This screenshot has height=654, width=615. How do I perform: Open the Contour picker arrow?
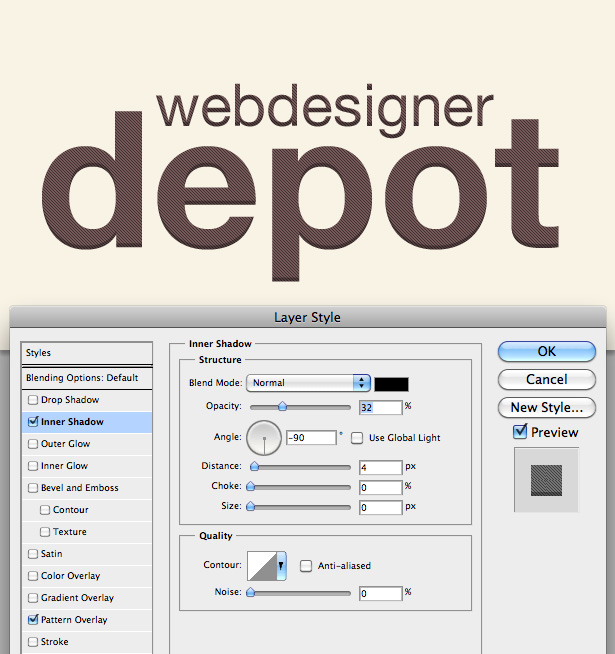(281, 566)
